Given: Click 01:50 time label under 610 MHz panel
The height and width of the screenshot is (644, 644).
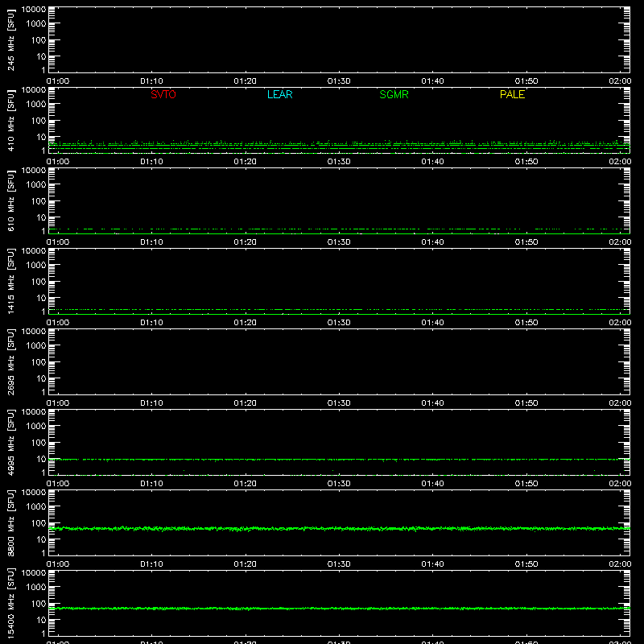Looking at the screenshot, I should [526, 242].
